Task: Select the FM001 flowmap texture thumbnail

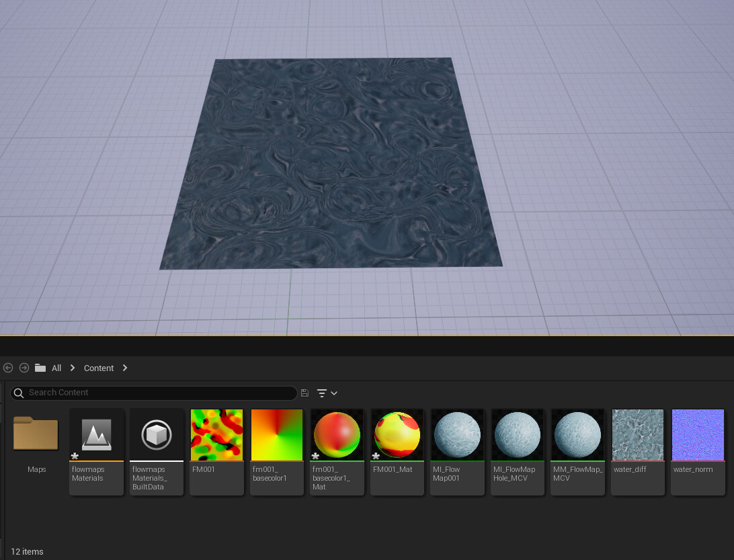Action: coord(216,434)
